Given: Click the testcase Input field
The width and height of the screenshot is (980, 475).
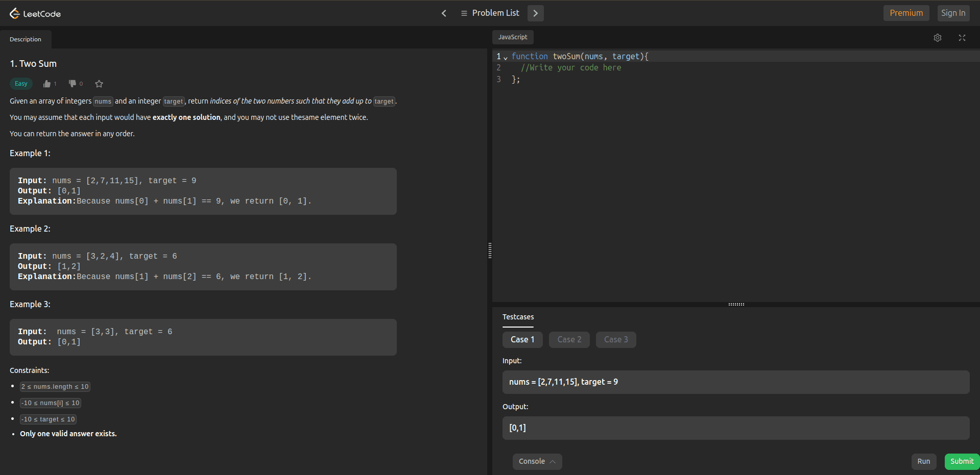Looking at the screenshot, I should coord(736,382).
